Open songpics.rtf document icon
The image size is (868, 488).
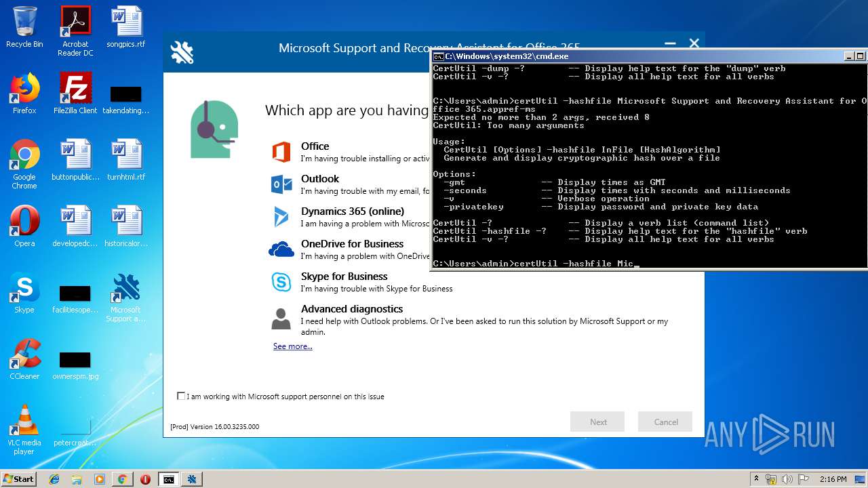pos(126,27)
